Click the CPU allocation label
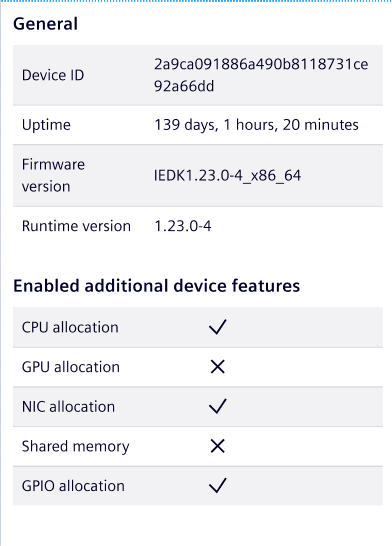The height and width of the screenshot is (546, 392). (70, 327)
